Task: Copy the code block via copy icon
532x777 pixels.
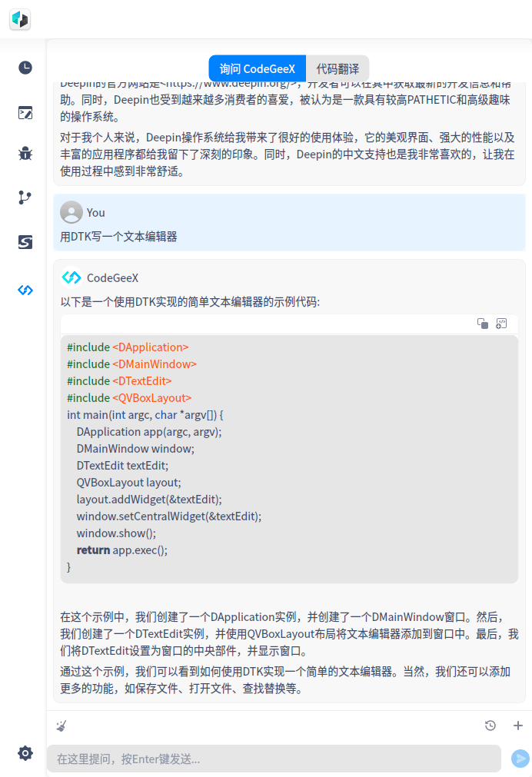Action: point(483,324)
